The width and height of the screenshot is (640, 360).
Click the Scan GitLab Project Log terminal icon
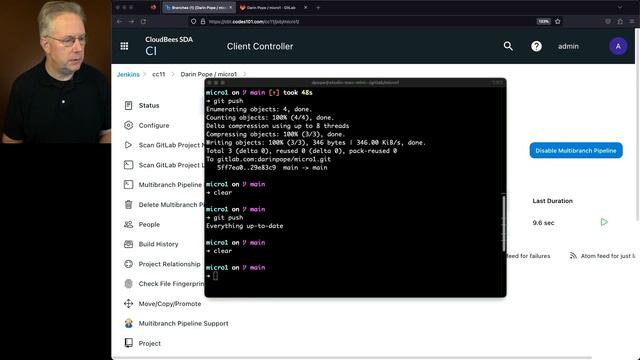click(x=128, y=165)
